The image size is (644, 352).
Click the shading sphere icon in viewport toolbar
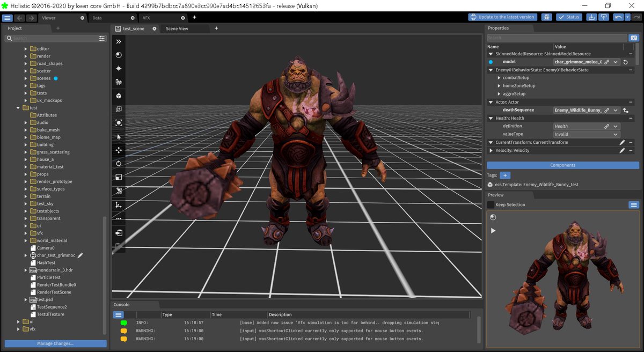(119, 55)
